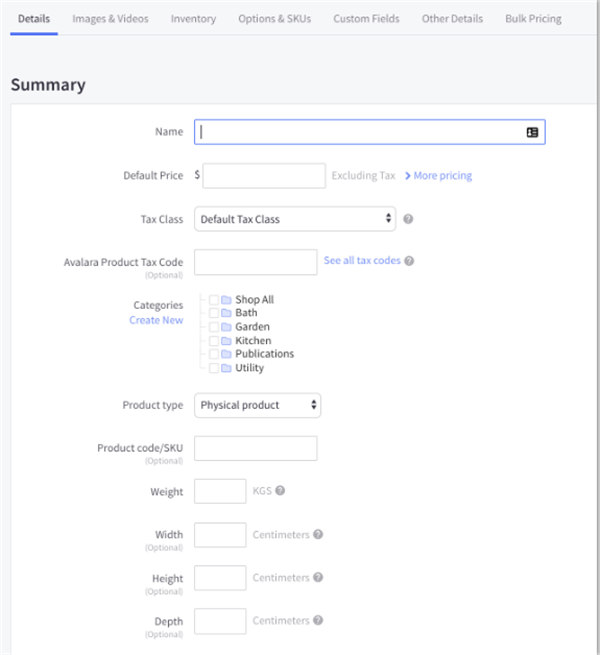Screen dimensions: 600x655
Task: Click the Garden category folder icon
Action: 226,327
